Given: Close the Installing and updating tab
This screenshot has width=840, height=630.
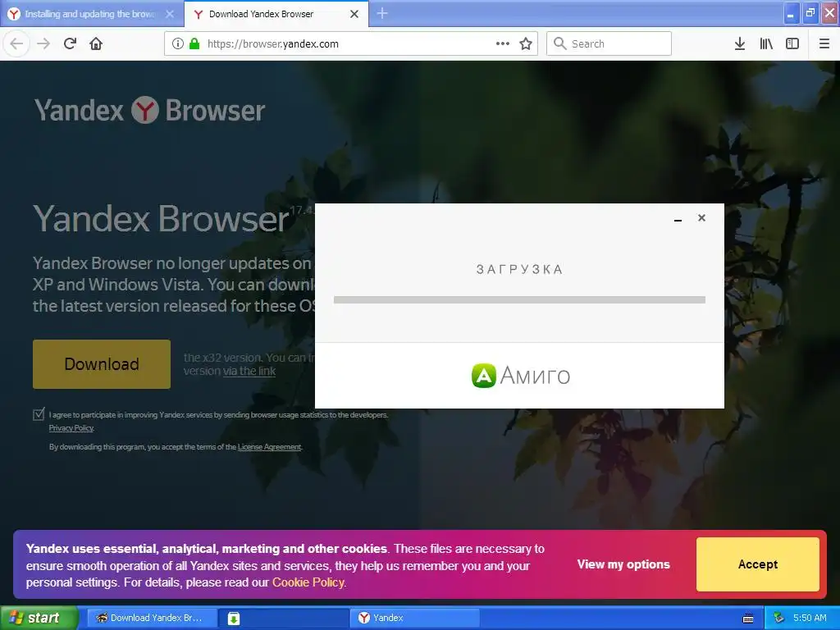Looking at the screenshot, I should [169, 14].
